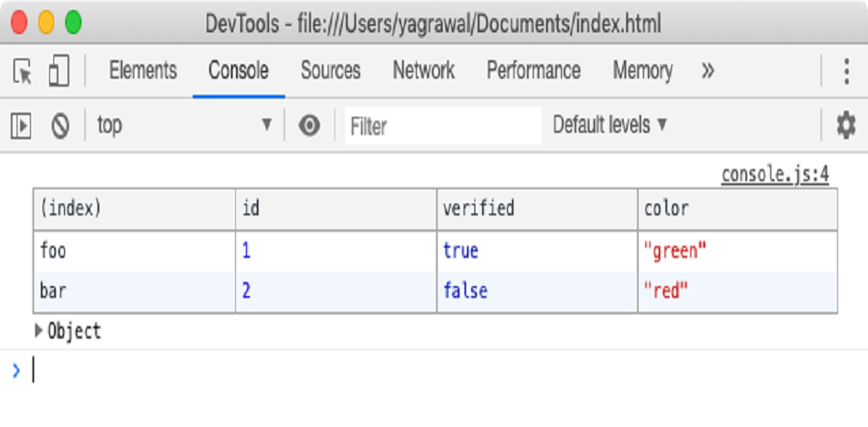Go to the Performance tab

pyautogui.click(x=534, y=71)
